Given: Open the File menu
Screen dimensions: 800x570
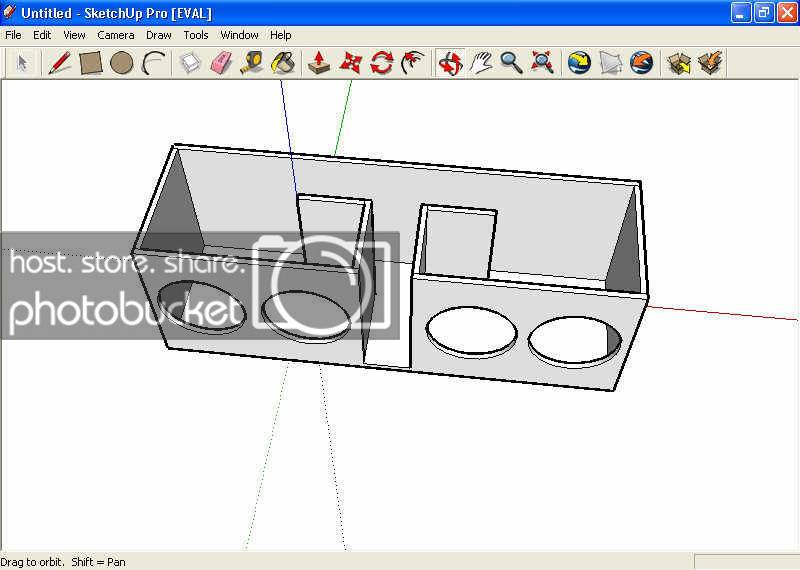Looking at the screenshot, I should click(13, 35).
